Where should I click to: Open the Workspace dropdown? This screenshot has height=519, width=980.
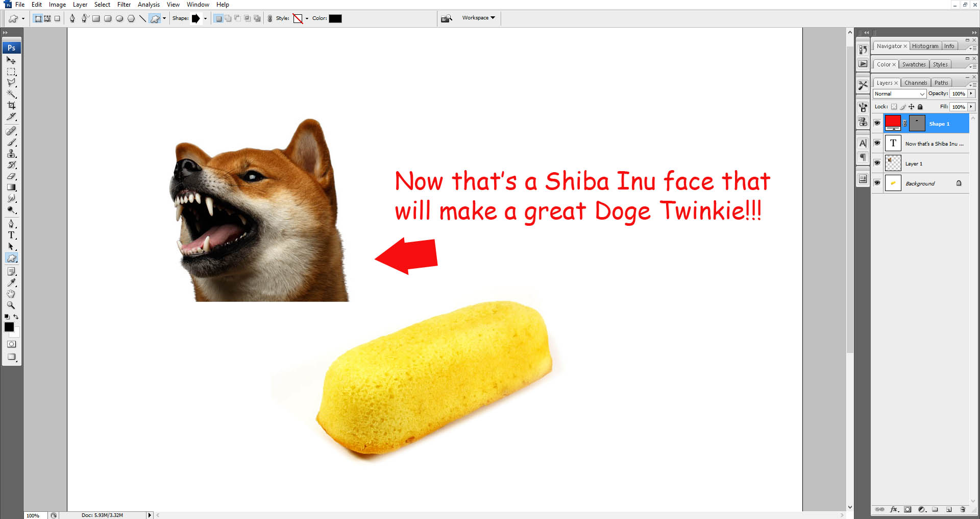(479, 18)
